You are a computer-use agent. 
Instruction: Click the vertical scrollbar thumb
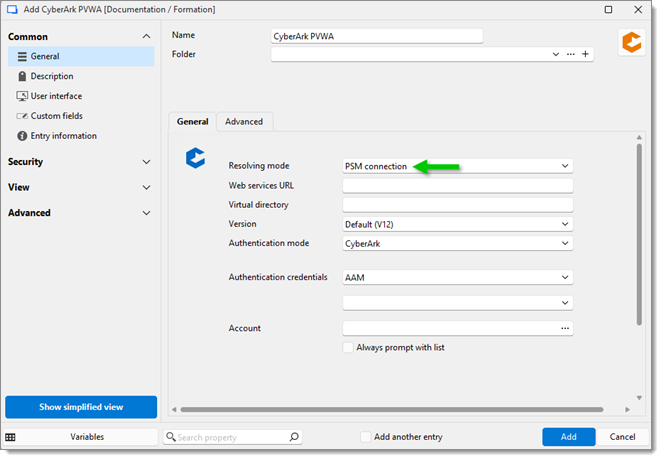click(x=639, y=235)
